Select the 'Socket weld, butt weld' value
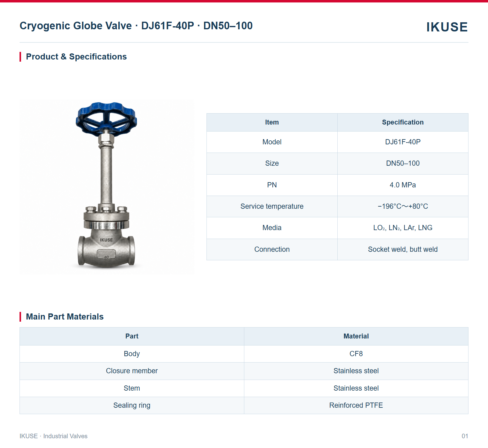This screenshot has width=488, height=448. (x=403, y=249)
